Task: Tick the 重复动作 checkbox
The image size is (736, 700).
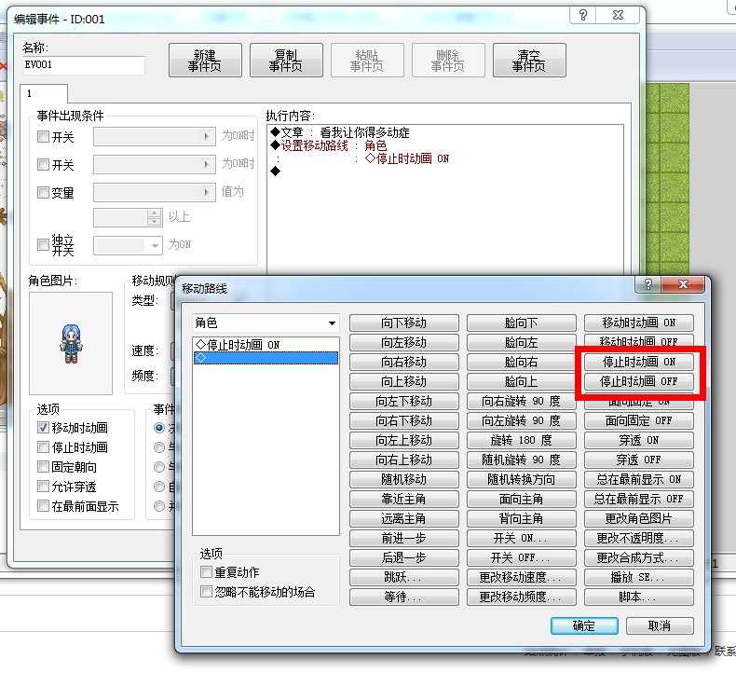Action: click(x=206, y=571)
